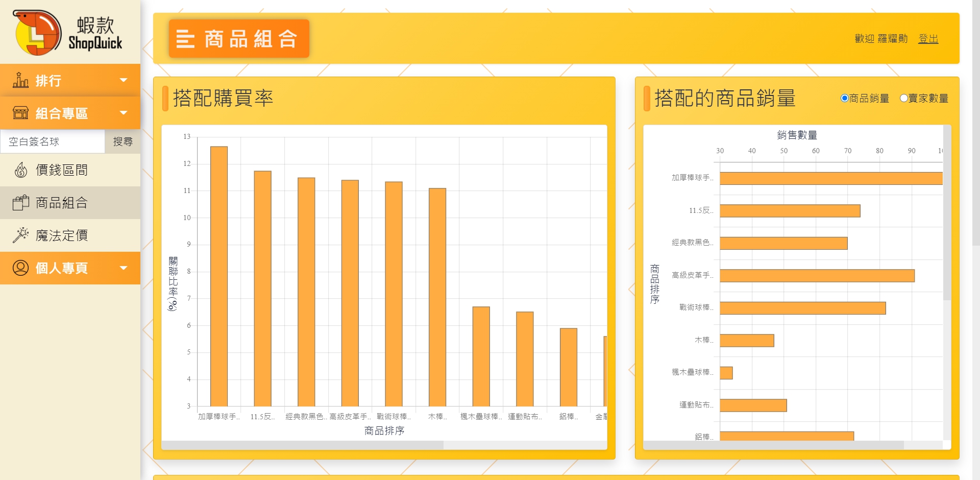Viewport: 980px width, 480px height.
Task: Click the store icon beside 組合專區
Action: point(20,113)
